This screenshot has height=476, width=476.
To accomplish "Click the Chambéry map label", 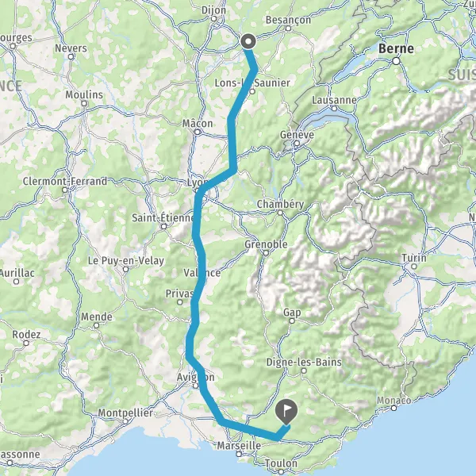I will pos(281,205).
